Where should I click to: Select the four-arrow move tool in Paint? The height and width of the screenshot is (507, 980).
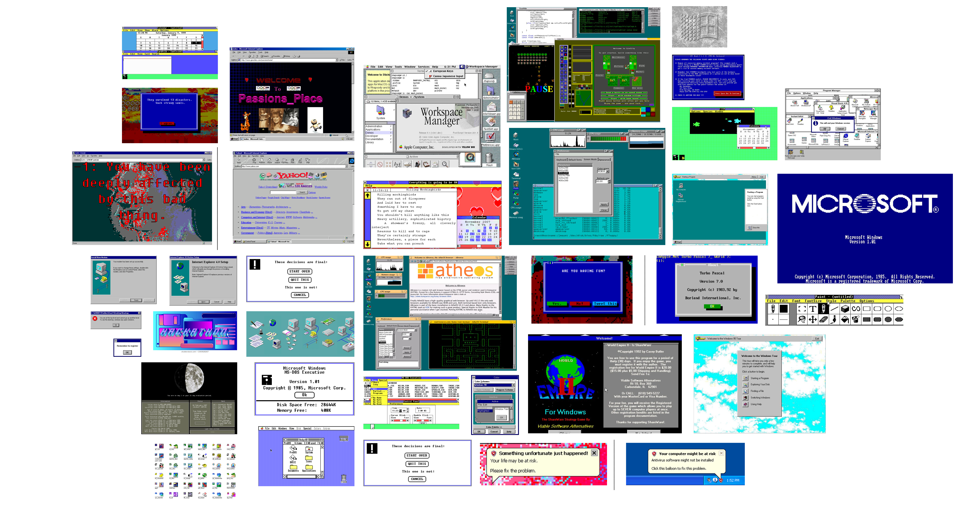click(x=813, y=319)
